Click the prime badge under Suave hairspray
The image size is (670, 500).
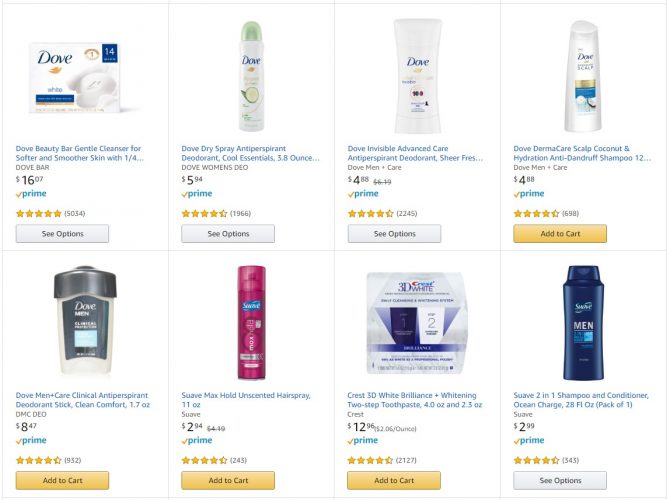(x=197, y=441)
